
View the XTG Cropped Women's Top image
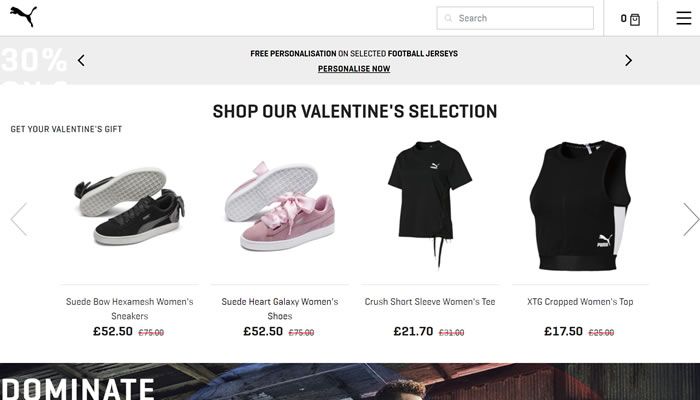point(579,206)
